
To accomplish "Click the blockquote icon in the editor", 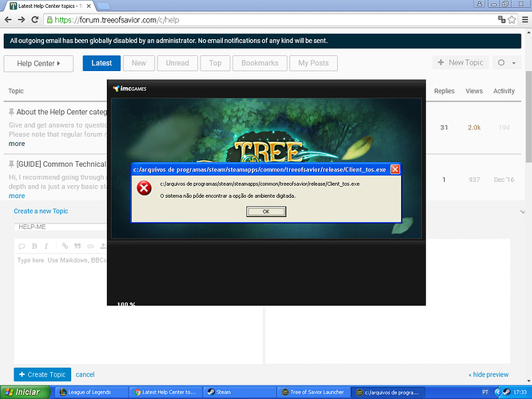I will click(x=77, y=246).
